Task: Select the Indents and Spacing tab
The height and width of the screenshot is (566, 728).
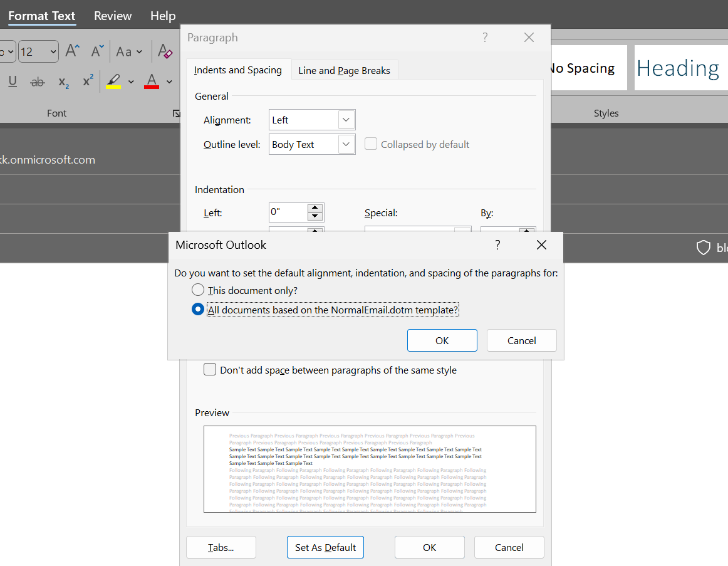Action: (x=238, y=70)
